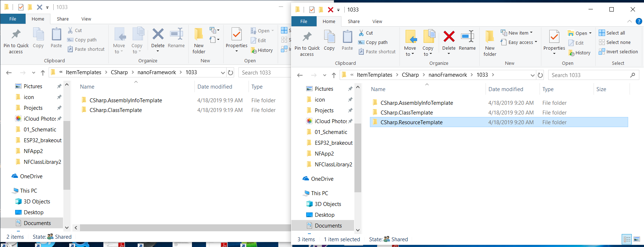Click the Paste icon in right window ribbon
644x247 pixels.
(x=347, y=37)
